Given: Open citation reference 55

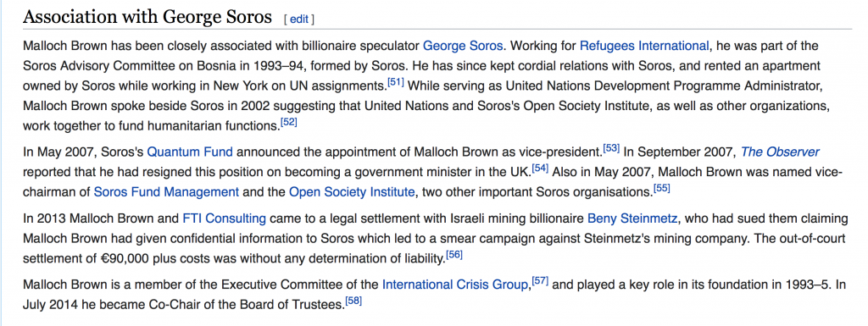Looking at the screenshot, I should (x=661, y=188).
